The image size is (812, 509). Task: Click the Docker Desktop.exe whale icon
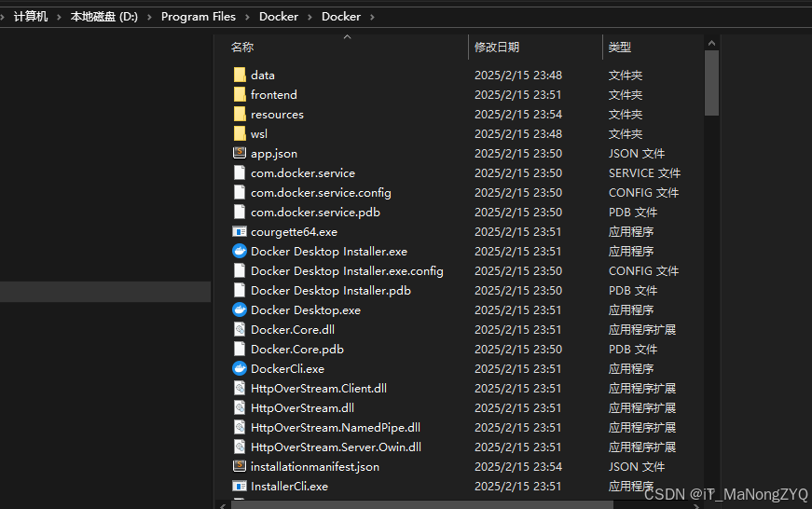pos(240,310)
